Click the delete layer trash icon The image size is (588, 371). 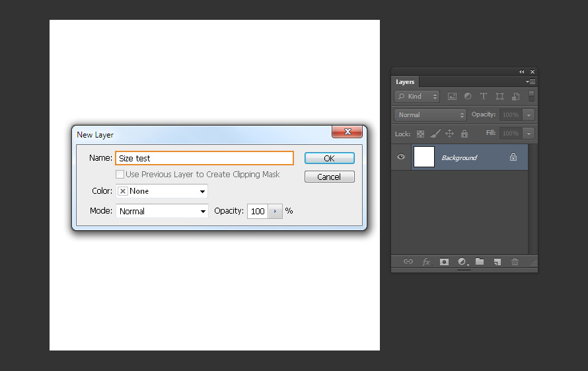click(515, 262)
